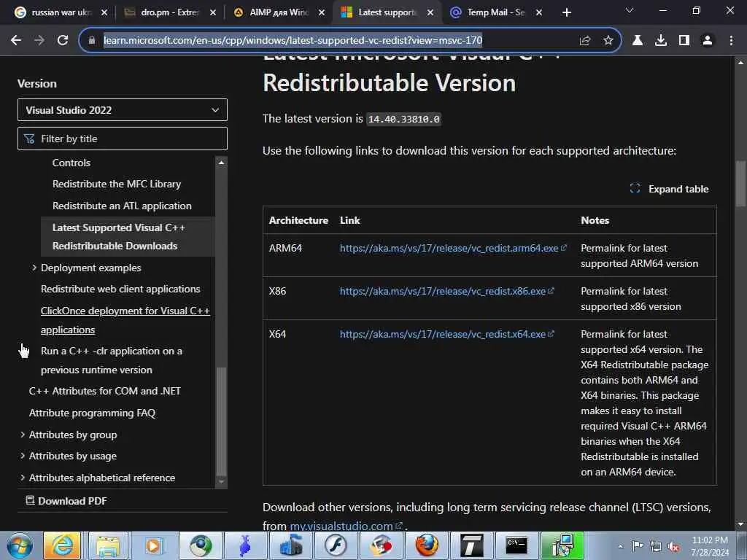Open Windows Media Player from taskbar
This screenshot has height=560, width=747.
click(x=153, y=545)
